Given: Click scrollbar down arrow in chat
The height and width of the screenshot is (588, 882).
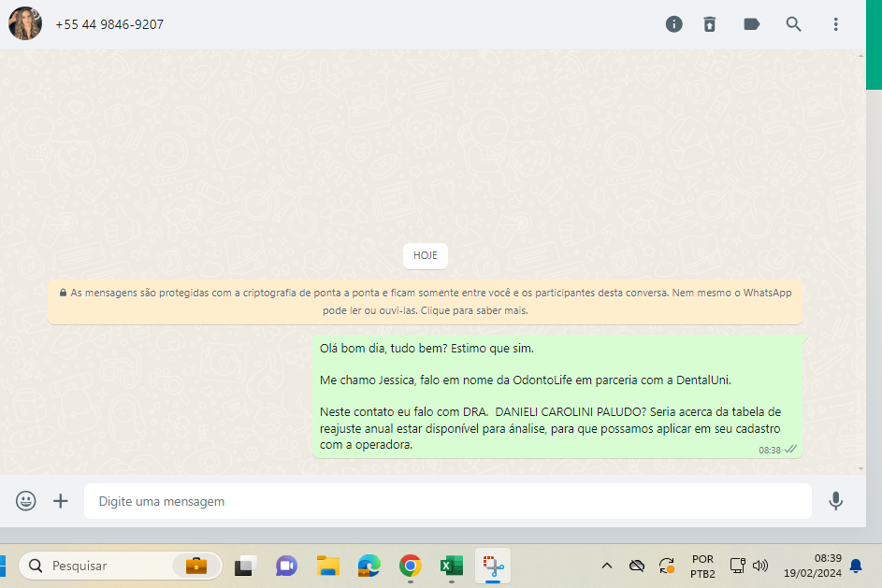Looking at the screenshot, I should tap(860, 468).
